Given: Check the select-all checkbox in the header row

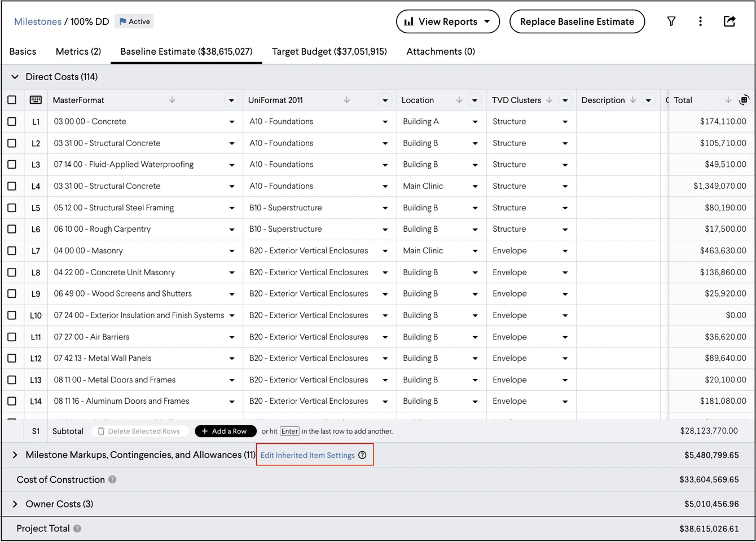Looking at the screenshot, I should tap(12, 100).
